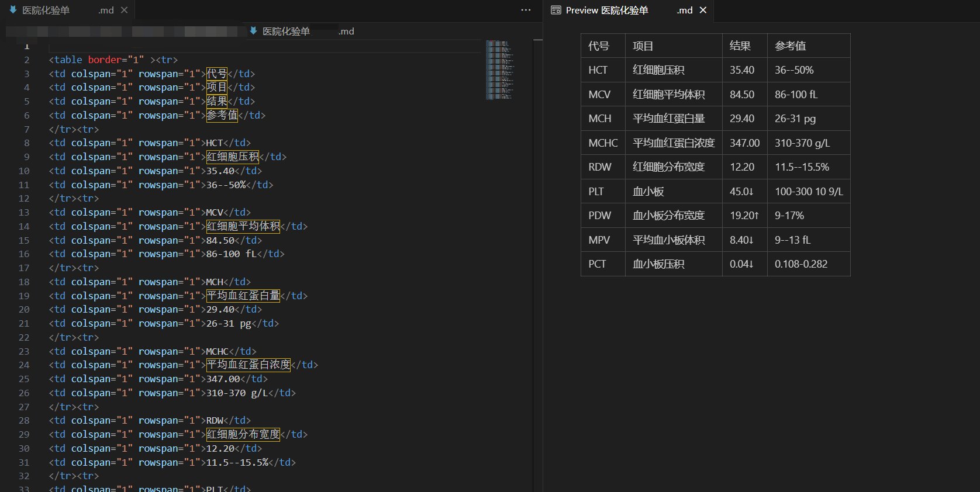Click the 平均血红蛋白浓度 text in code
The width and height of the screenshot is (980, 492).
tap(249, 365)
